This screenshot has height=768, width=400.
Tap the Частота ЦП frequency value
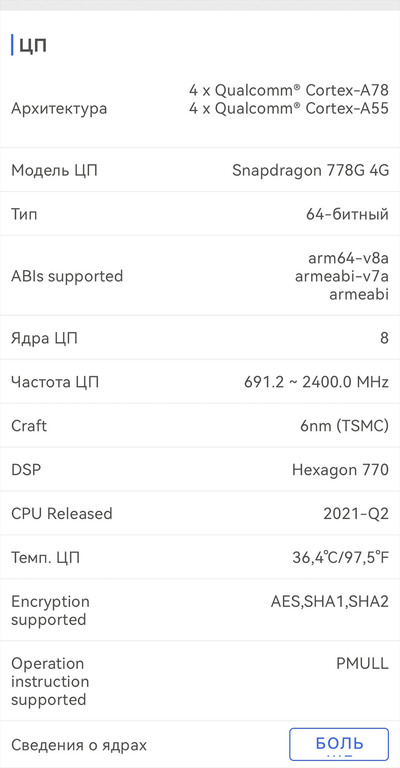(316, 382)
